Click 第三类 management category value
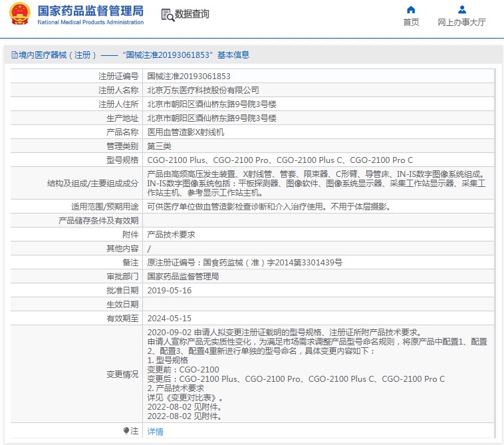The image size is (504, 445). click(159, 146)
